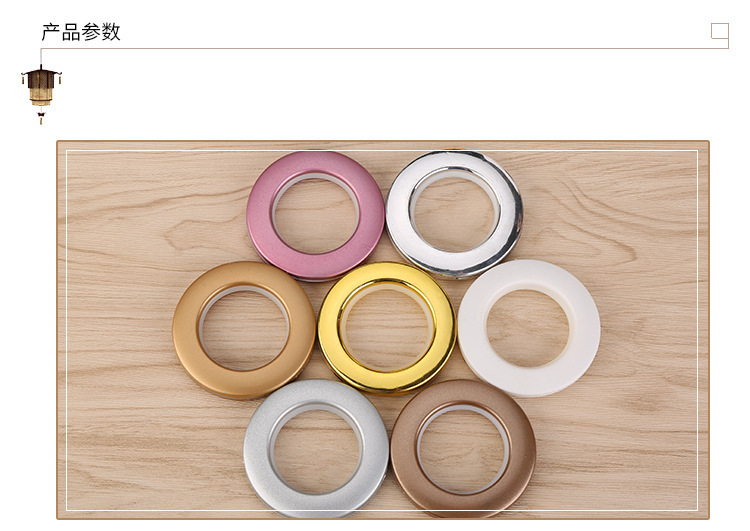This screenshot has width=750, height=531.
Task: Select the bronze coffee-colored ring
Action: (x=463, y=449)
